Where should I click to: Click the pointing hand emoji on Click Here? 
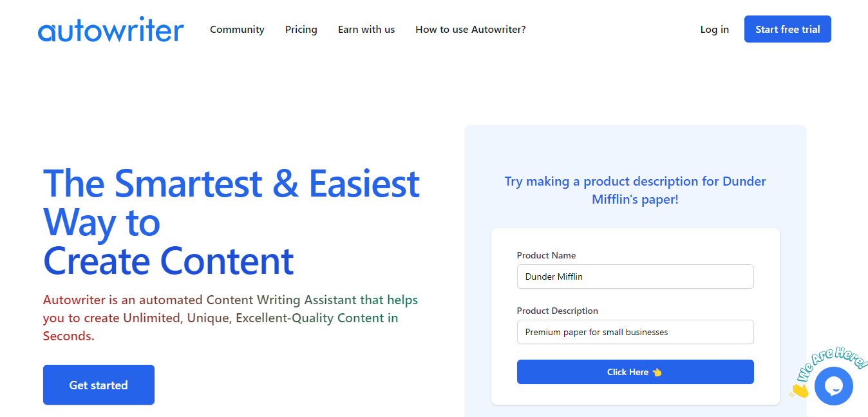(x=657, y=372)
